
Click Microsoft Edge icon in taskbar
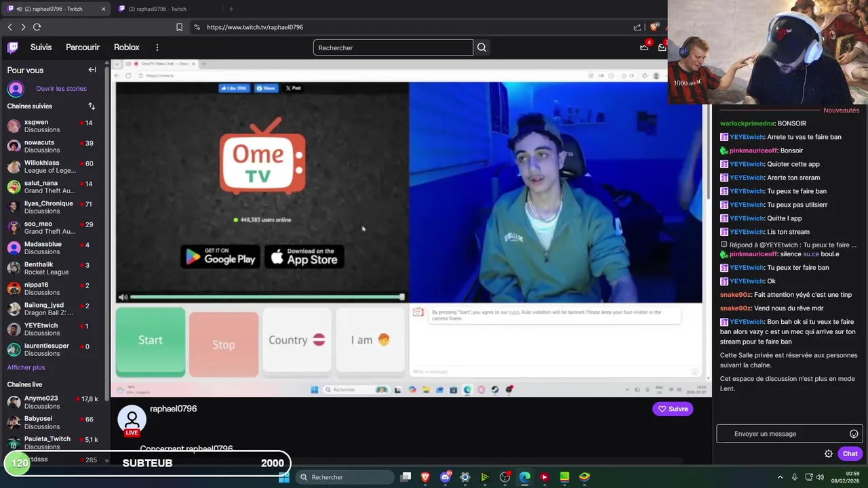point(525,477)
